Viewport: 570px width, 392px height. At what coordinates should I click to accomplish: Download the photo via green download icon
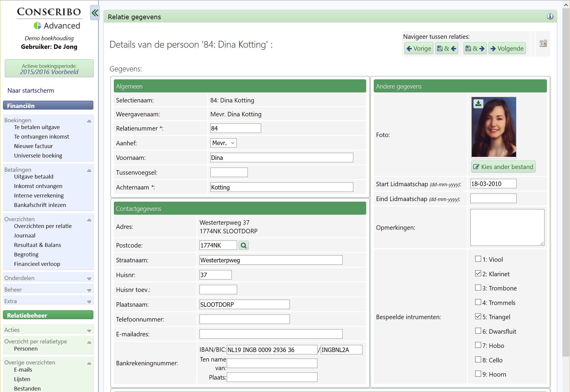478,104
